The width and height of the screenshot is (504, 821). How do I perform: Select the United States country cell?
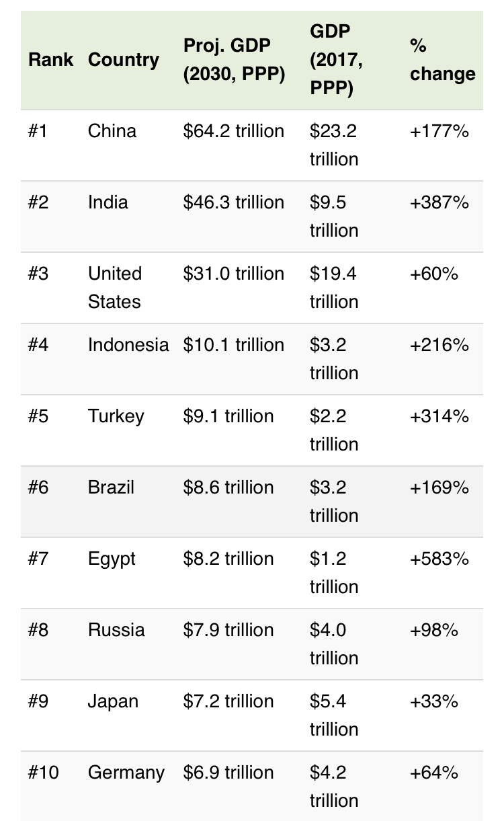click(x=115, y=287)
